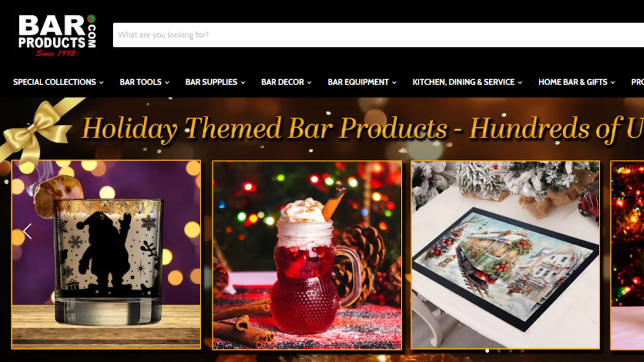Select the third carousel pagination dot
644x362 pixels.
click(511, 351)
